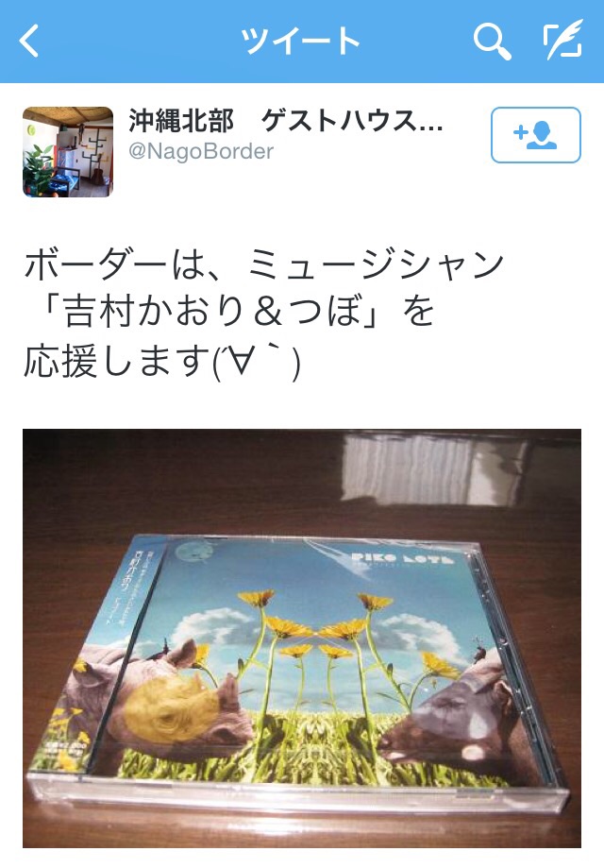Viewport: 604px width, 868px height.
Task: Open the @NagoBorder handle
Action: 201,152
